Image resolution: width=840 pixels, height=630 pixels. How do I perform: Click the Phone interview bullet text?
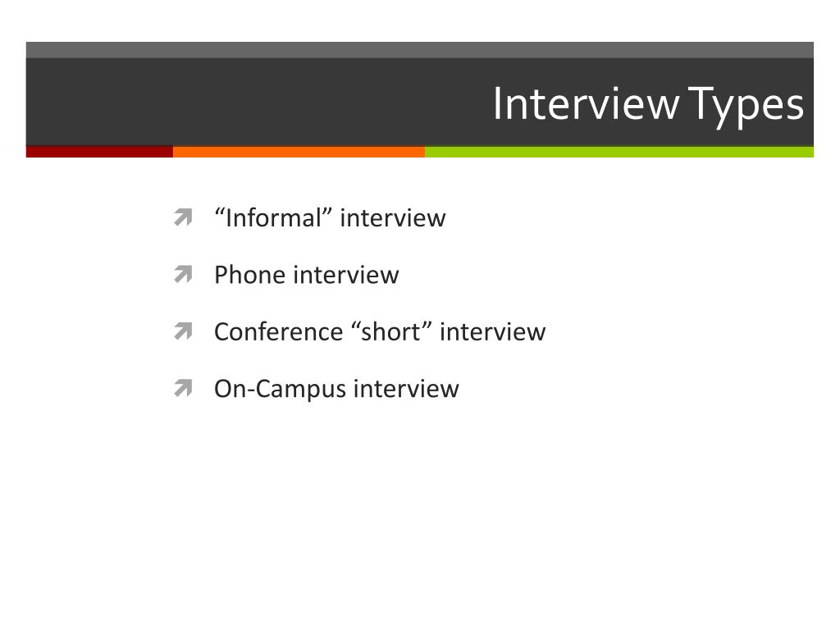[307, 275]
